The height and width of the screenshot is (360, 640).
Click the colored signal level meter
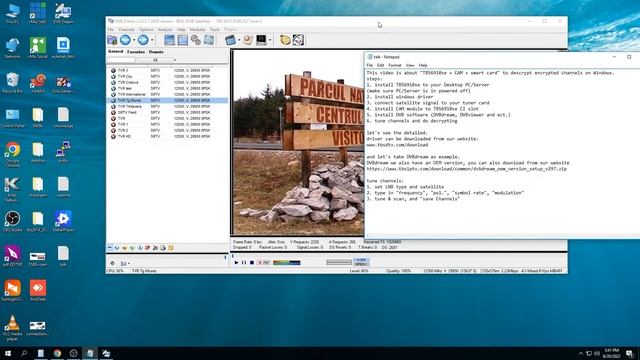coord(287,262)
